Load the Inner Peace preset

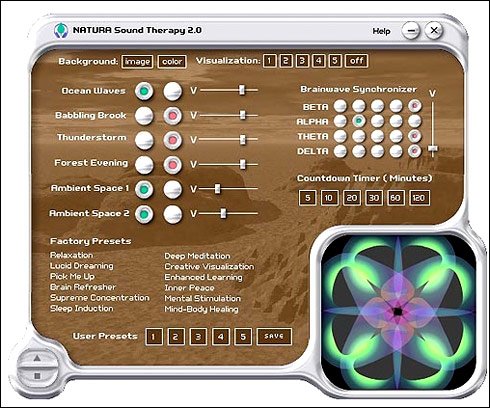pyautogui.click(x=189, y=288)
